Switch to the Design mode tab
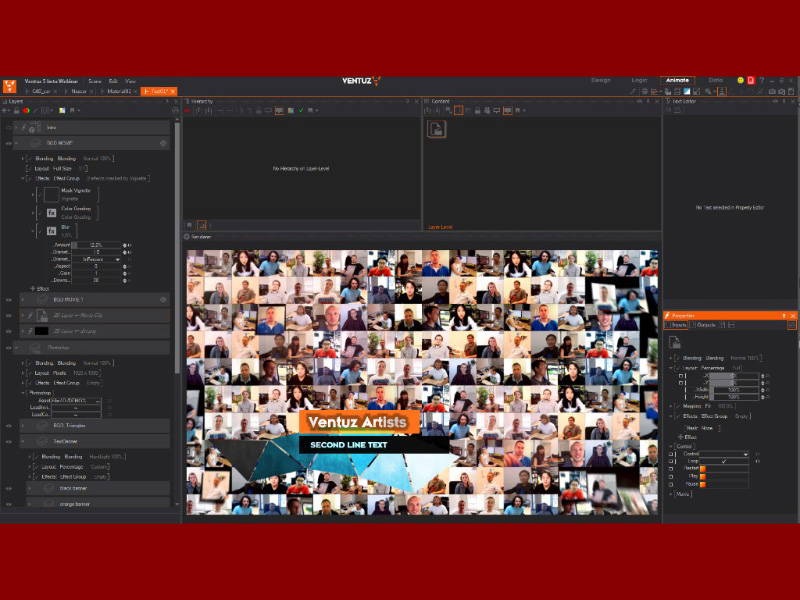This screenshot has height=600, width=800. [x=601, y=80]
